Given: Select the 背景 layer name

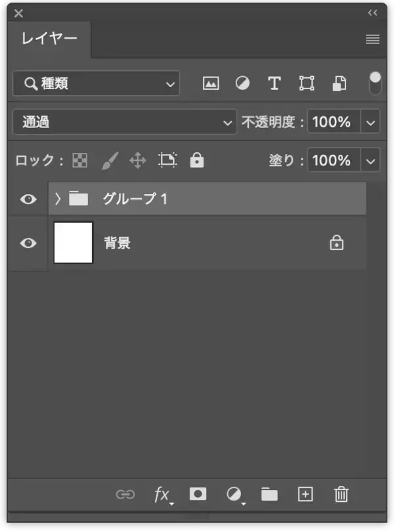Looking at the screenshot, I should point(117,243).
